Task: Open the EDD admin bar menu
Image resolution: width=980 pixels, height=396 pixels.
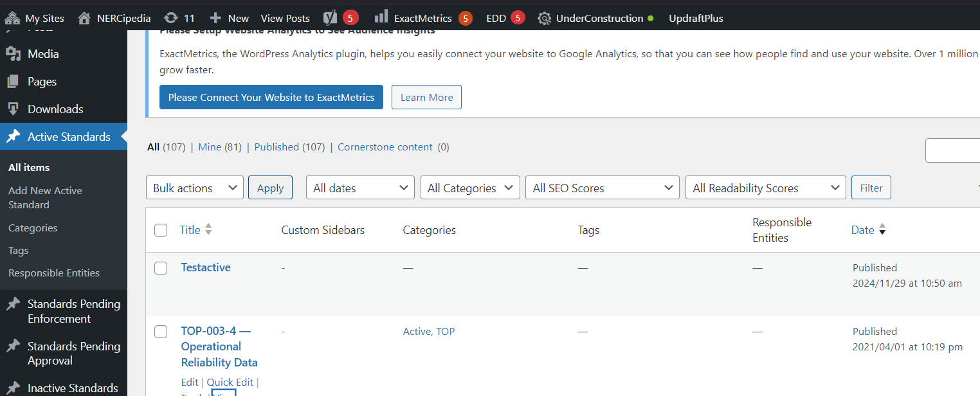Action: 496,18
